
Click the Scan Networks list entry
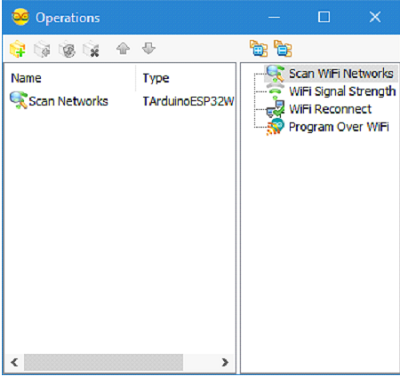tap(68, 101)
